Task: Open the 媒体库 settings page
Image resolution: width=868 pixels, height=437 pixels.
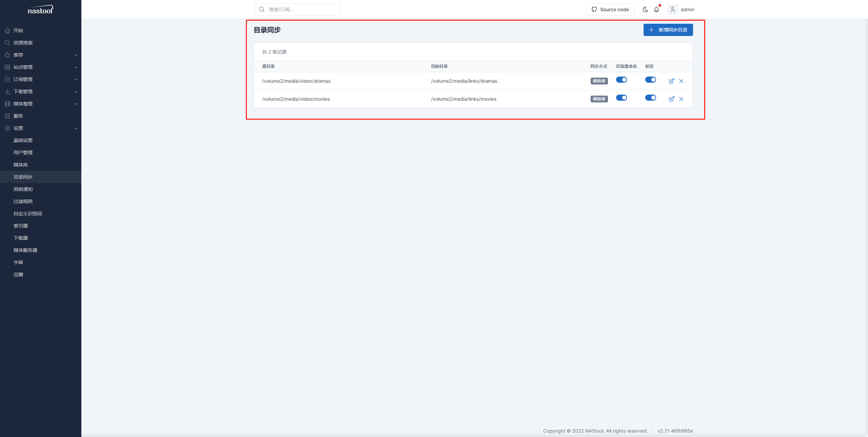Action: pos(21,165)
